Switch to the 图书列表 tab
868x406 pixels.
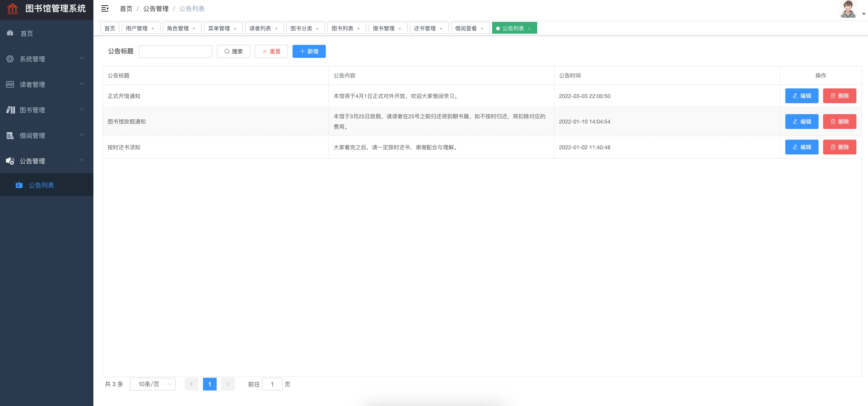[342, 28]
